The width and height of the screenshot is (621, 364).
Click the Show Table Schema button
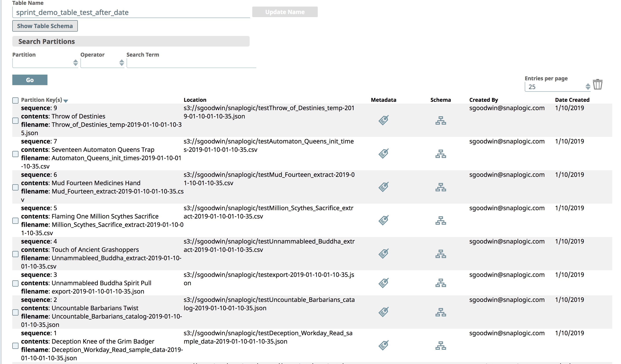45,26
